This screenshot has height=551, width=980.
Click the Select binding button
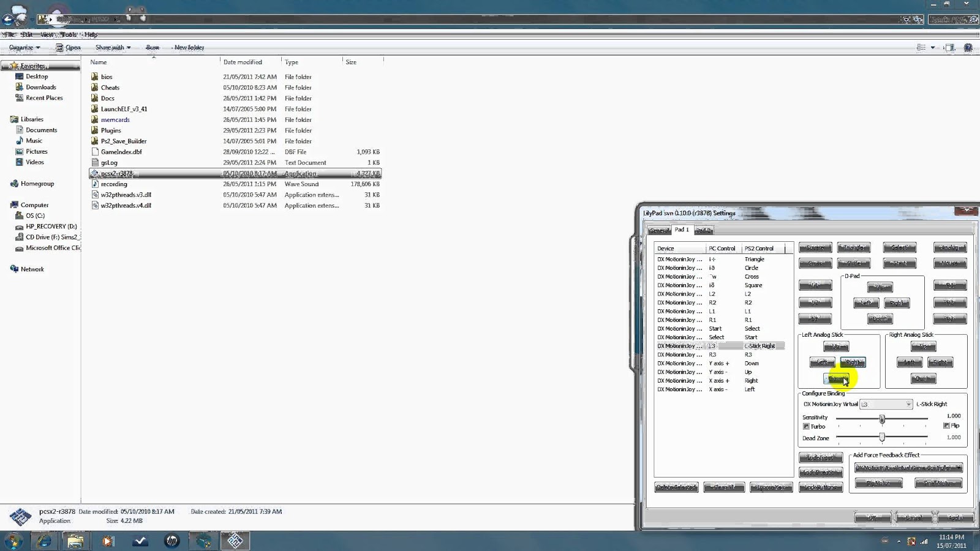(x=900, y=248)
